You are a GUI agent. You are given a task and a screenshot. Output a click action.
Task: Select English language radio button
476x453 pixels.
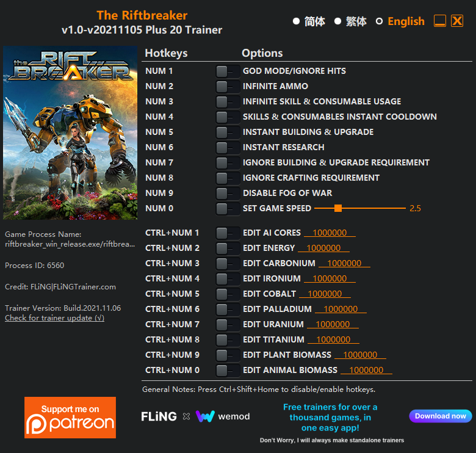coord(379,21)
